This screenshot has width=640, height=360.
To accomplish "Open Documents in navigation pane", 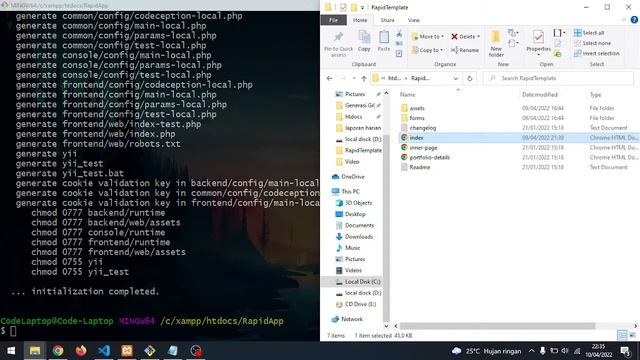I will [x=359, y=225].
